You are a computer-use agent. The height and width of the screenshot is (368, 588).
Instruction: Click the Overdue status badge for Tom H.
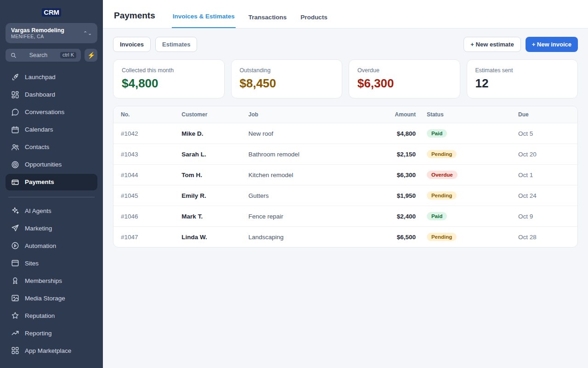pyautogui.click(x=442, y=175)
